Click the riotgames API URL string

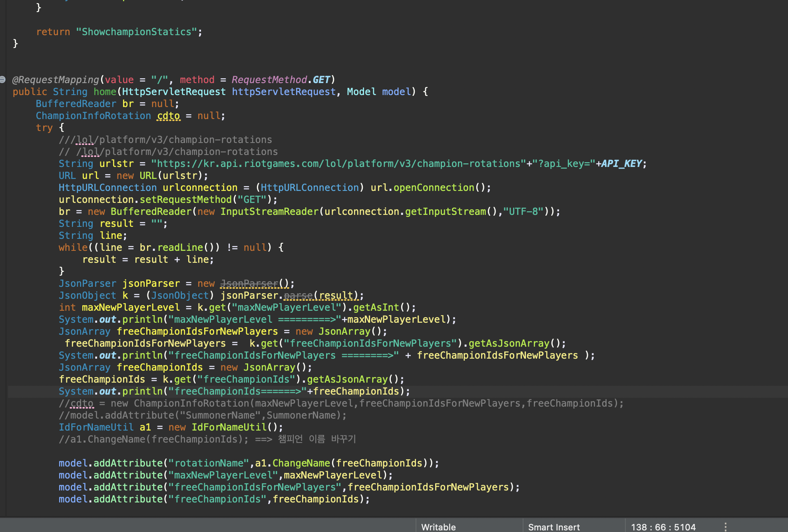click(x=338, y=164)
